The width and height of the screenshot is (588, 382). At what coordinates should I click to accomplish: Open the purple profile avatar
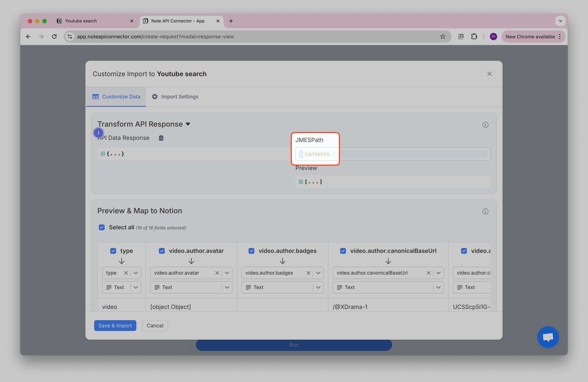coord(493,37)
